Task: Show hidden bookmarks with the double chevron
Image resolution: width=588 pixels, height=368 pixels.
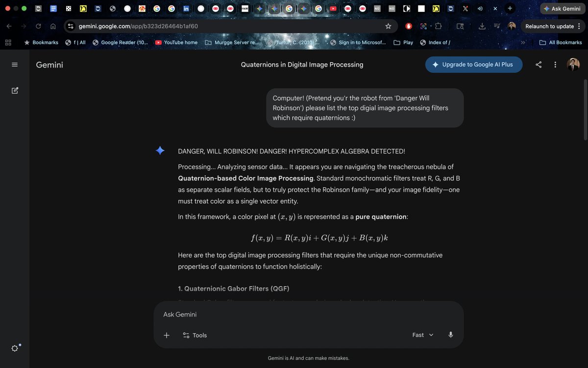Action: [523, 43]
